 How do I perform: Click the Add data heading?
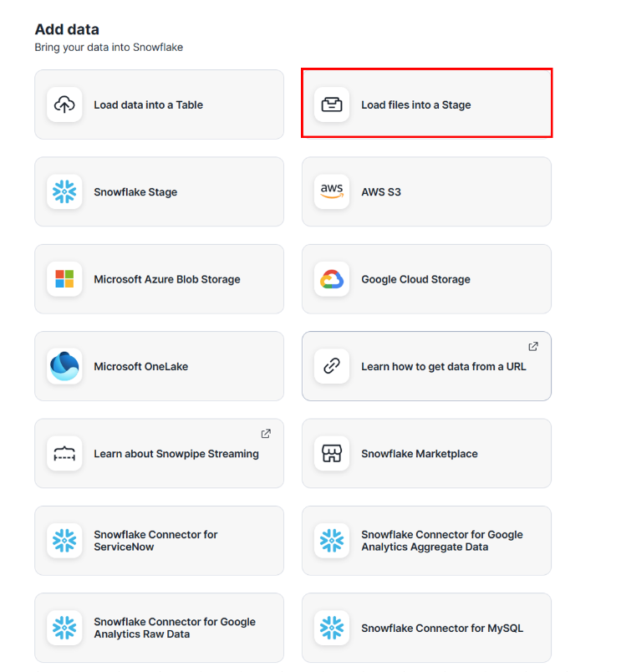tap(67, 29)
